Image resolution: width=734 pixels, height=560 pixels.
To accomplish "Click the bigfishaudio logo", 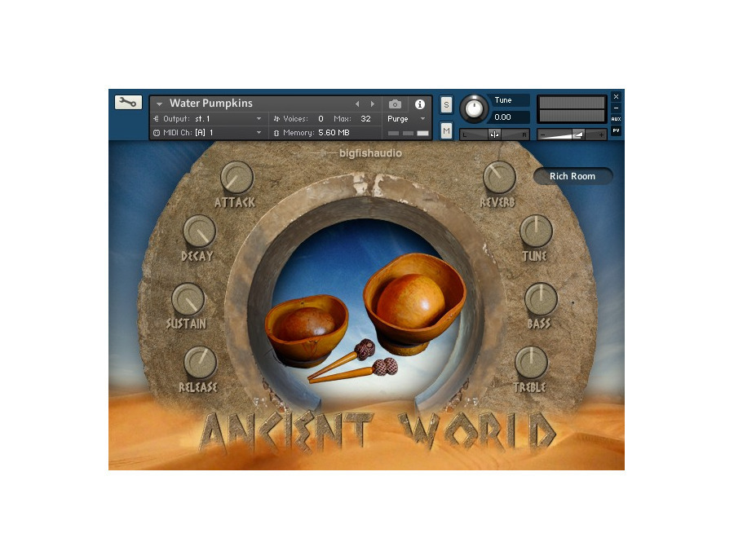I will [x=356, y=153].
